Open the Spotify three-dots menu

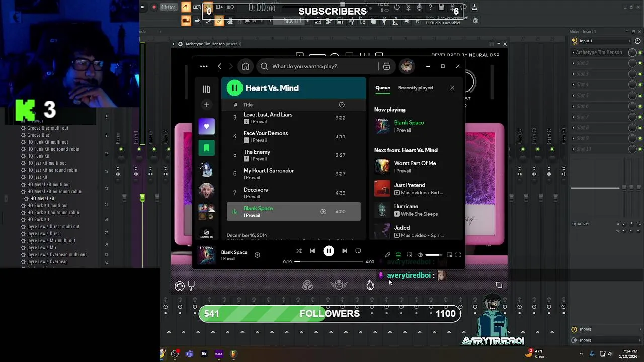pos(204,66)
